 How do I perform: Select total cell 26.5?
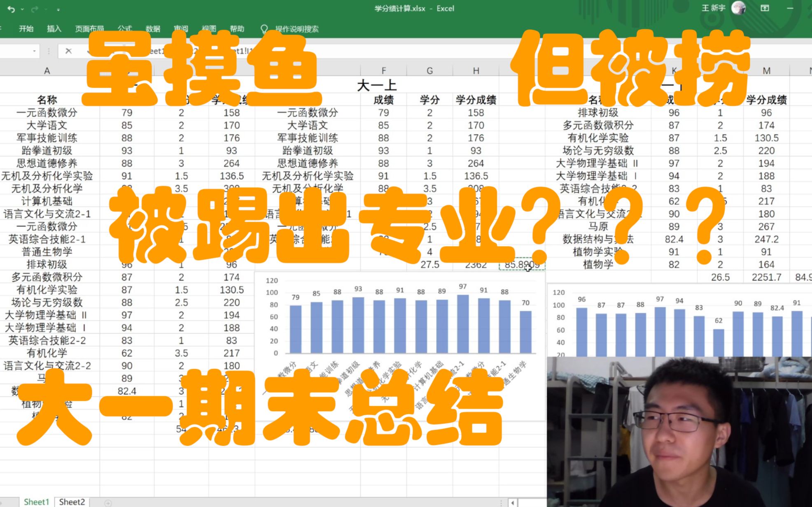720,277
